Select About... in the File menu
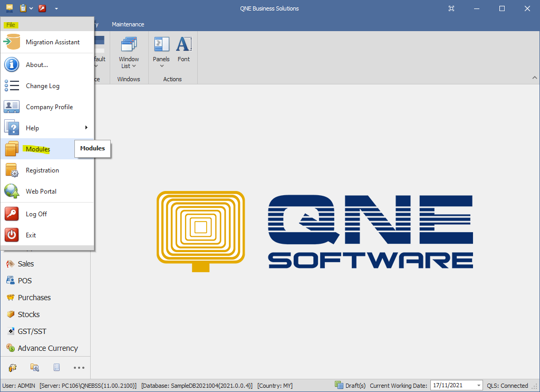The image size is (540, 392). [x=47, y=65]
